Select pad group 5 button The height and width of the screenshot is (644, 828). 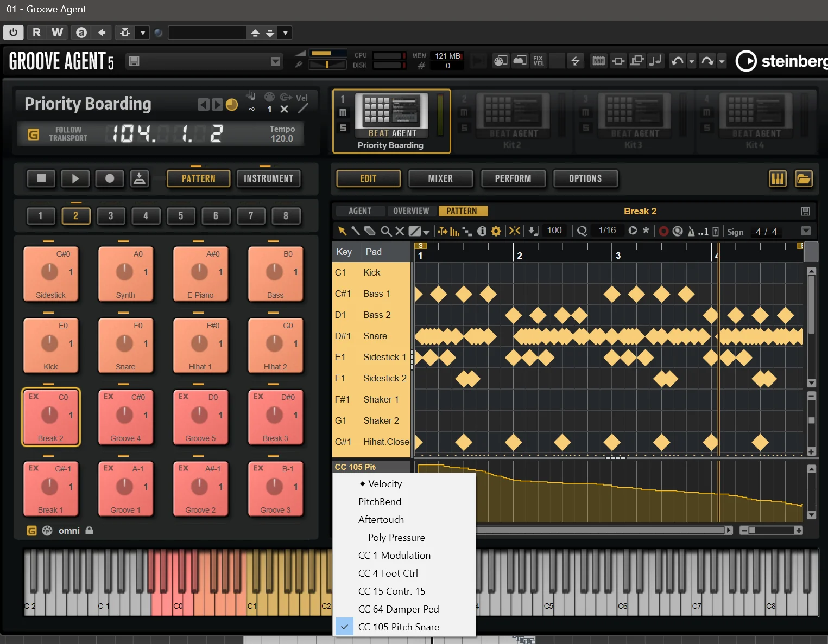[180, 216]
